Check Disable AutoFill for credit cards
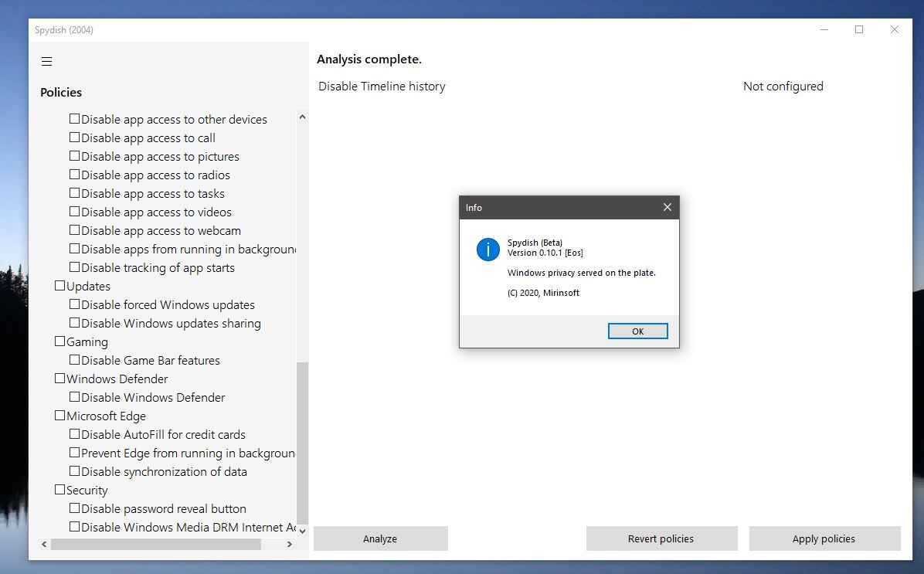This screenshot has width=924, height=574. click(74, 433)
